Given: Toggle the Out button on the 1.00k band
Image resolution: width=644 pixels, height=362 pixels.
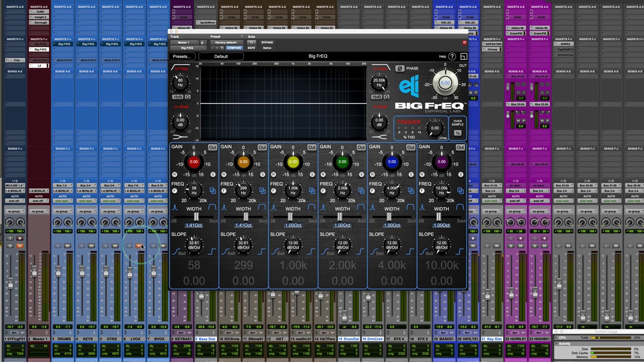Looking at the screenshot, I should pos(311,147).
